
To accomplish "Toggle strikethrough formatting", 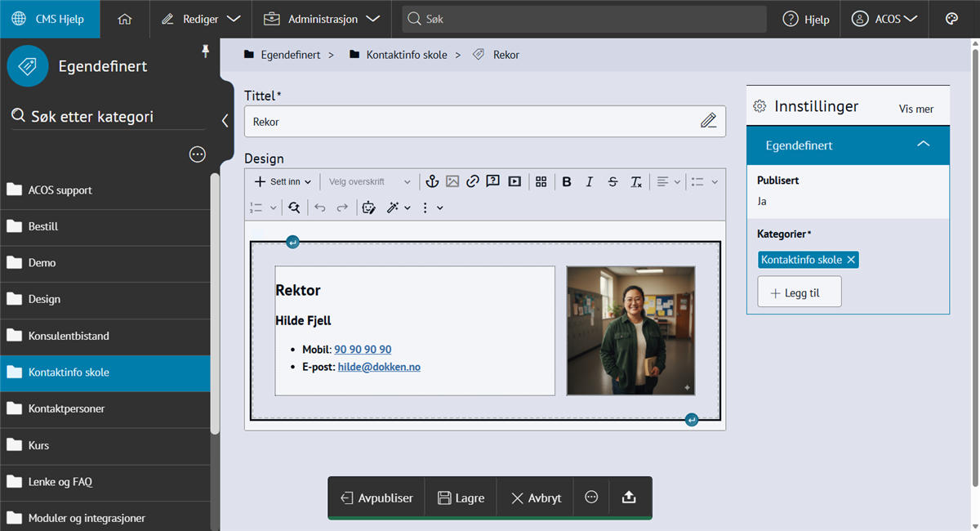I will pos(612,181).
